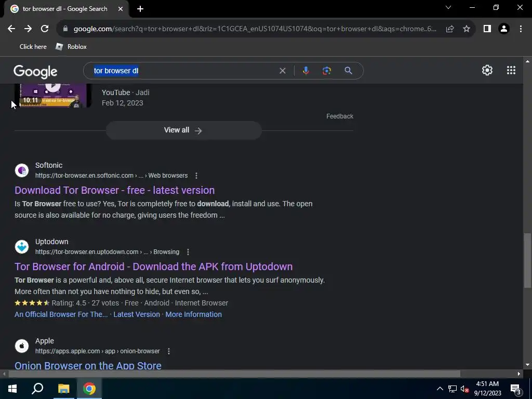
Task: Click the share this page icon
Action: [450, 29]
